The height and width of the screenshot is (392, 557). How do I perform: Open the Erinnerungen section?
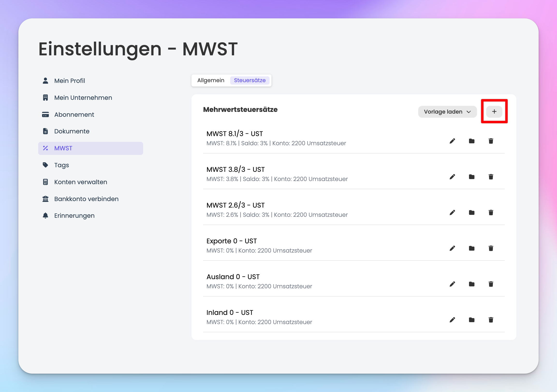(74, 216)
